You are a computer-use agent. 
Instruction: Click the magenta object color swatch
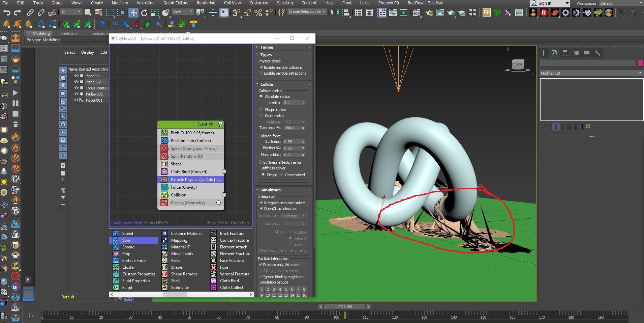pos(640,63)
